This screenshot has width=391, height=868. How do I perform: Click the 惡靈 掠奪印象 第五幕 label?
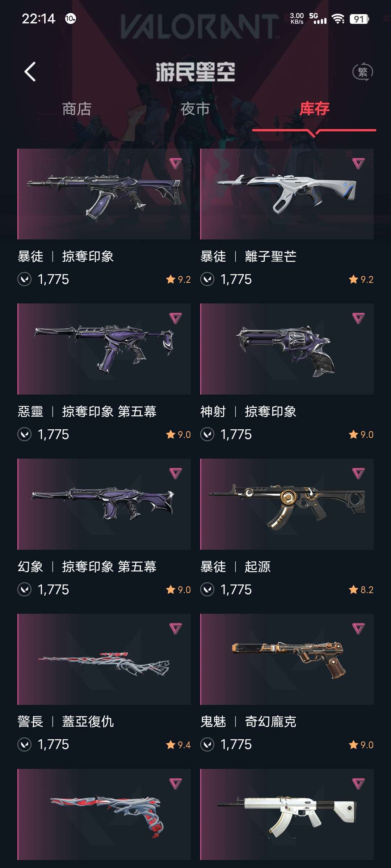(87, 412)
